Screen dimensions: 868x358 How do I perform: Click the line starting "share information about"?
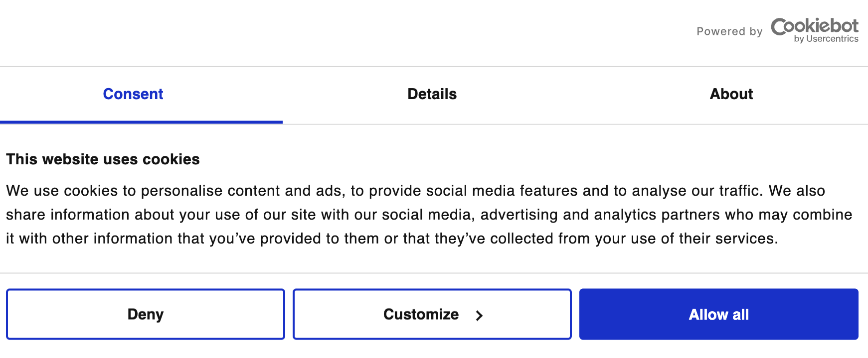tap(429, 215)
